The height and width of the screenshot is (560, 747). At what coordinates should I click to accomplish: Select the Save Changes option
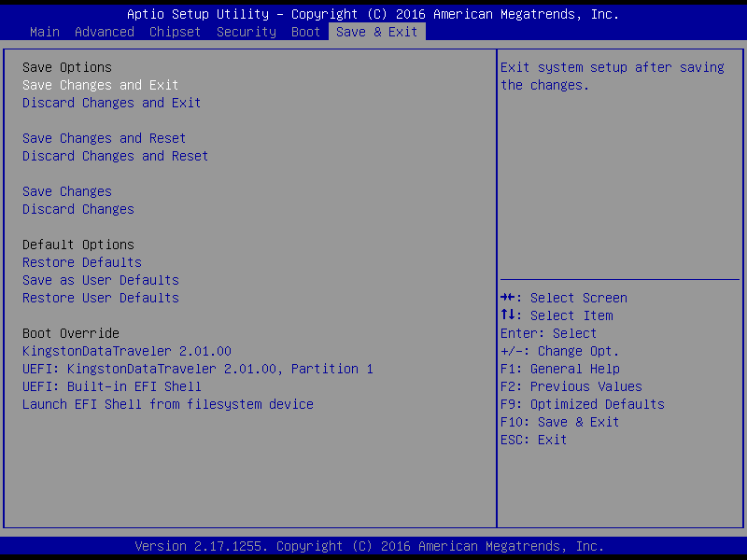(x=67, y=191)
